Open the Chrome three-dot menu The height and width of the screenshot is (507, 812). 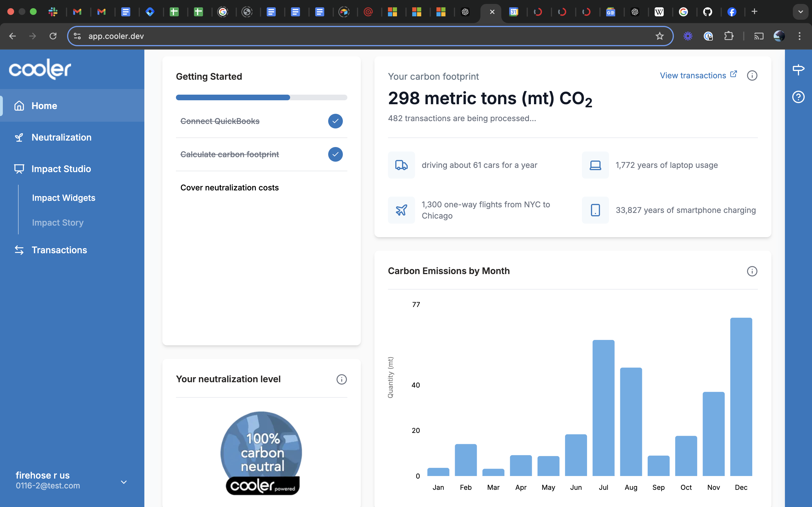point(800,36)
